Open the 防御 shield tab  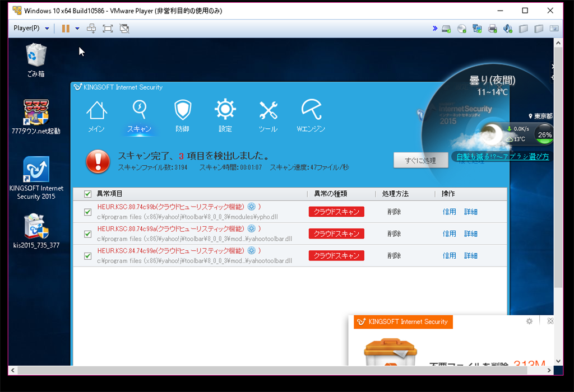[x=182, y=116]
